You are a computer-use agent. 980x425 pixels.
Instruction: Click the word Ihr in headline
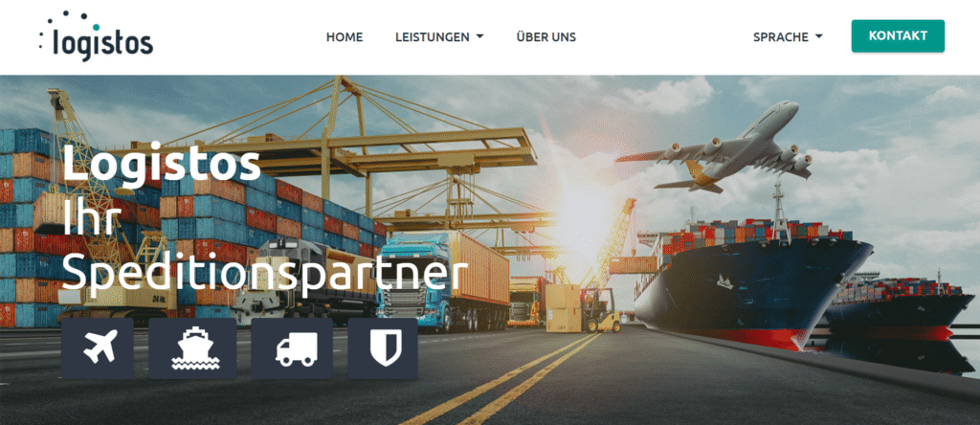(x=91, y=217)
